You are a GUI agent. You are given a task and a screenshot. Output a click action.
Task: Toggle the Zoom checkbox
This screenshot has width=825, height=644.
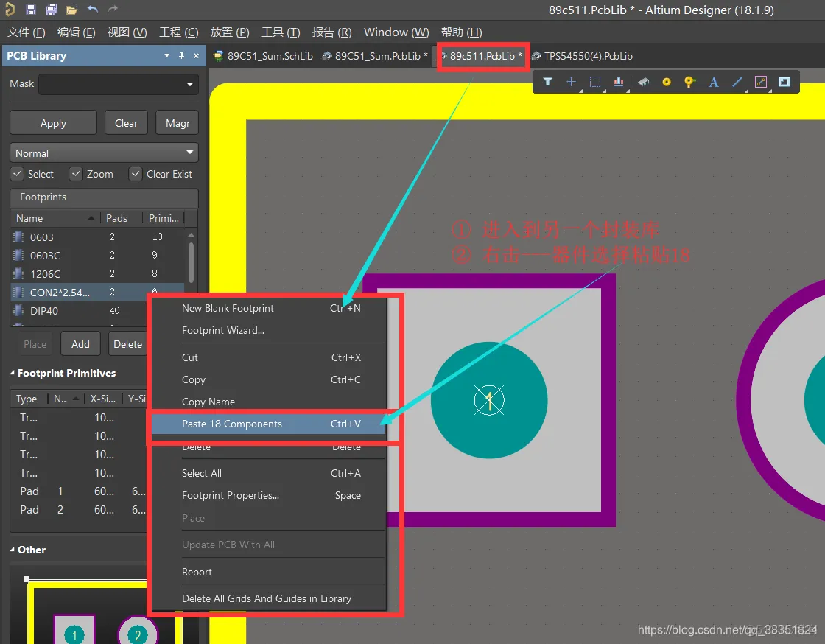click(x=77, y=174)
